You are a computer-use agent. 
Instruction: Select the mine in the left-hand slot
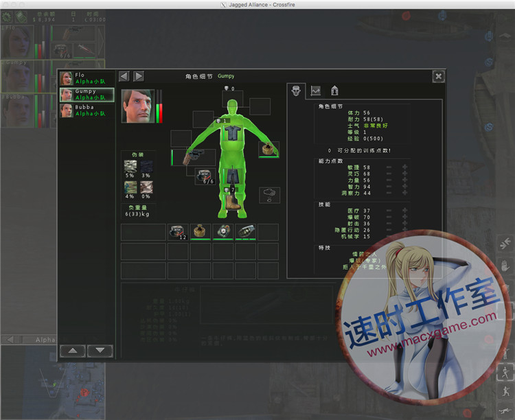pos(269,150)
